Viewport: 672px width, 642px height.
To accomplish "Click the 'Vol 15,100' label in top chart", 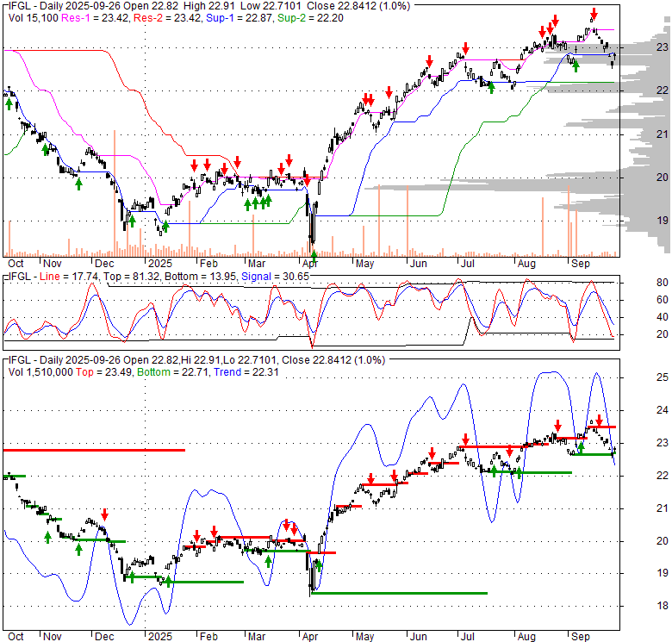I will 34,18.
